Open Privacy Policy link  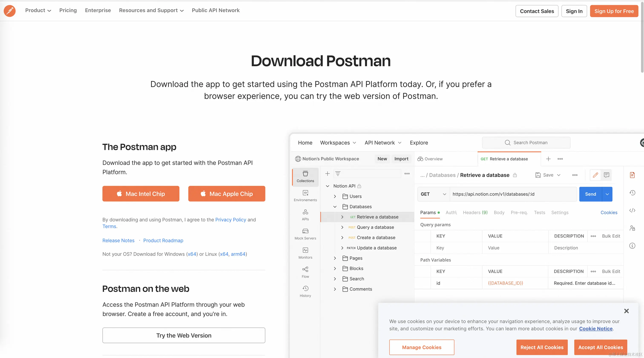230,220
